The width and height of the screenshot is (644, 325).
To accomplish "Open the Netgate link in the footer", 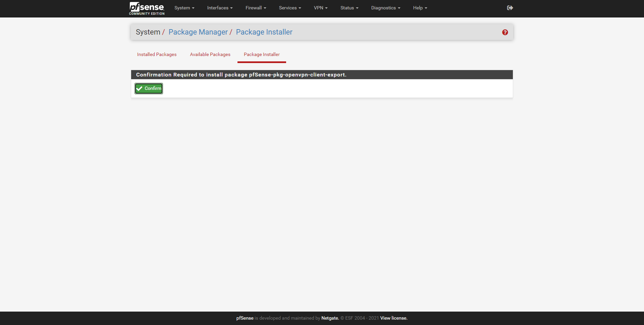I will [330, 318].
